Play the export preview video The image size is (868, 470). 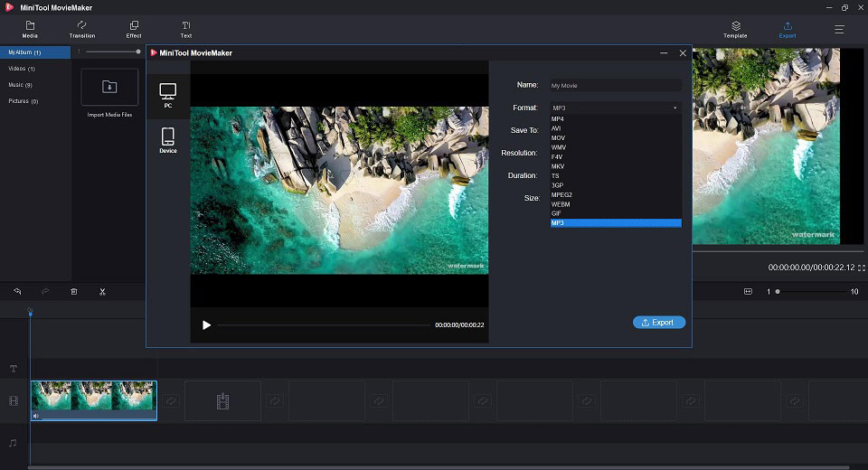[206, 325]
